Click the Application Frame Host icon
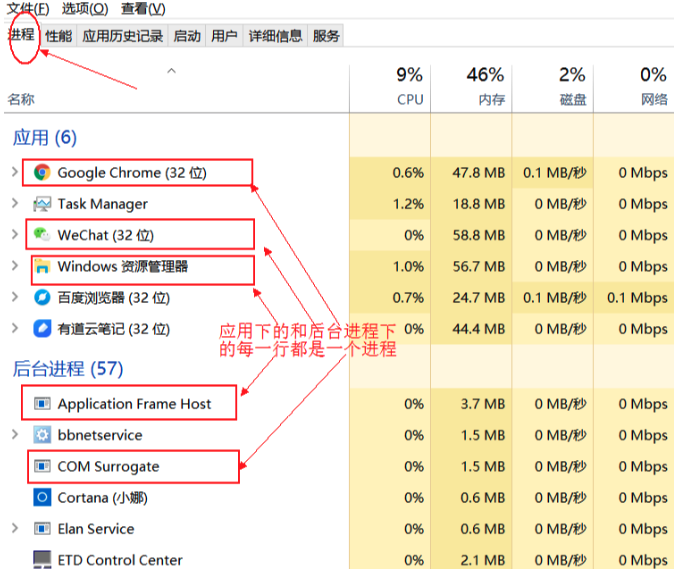The width and height of the screenshot is (674, 571). point(42,404)
